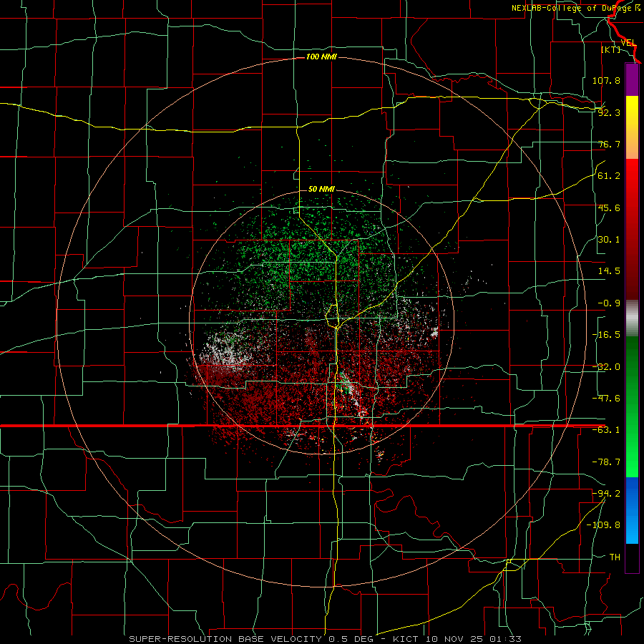Click the -94.2 value on velocity scale
644x644 pixels.
[x=606, y=493]
